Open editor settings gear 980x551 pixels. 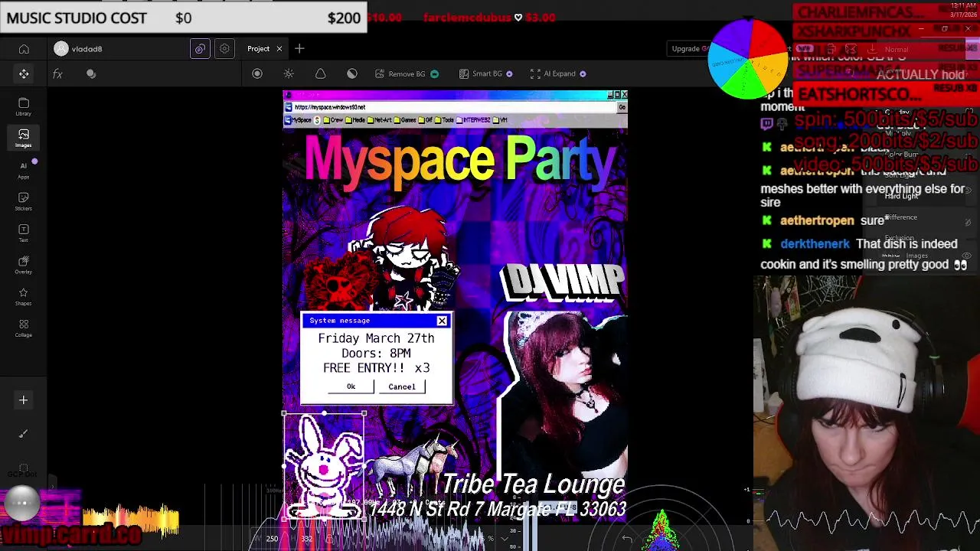point(224,49)
